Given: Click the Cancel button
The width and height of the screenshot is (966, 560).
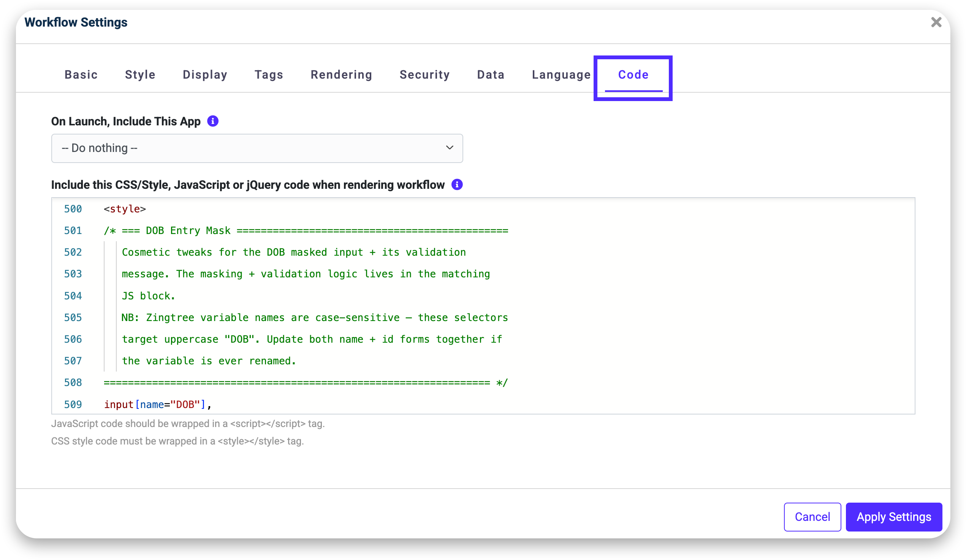Looking at the screenshot, I should 812,517.
